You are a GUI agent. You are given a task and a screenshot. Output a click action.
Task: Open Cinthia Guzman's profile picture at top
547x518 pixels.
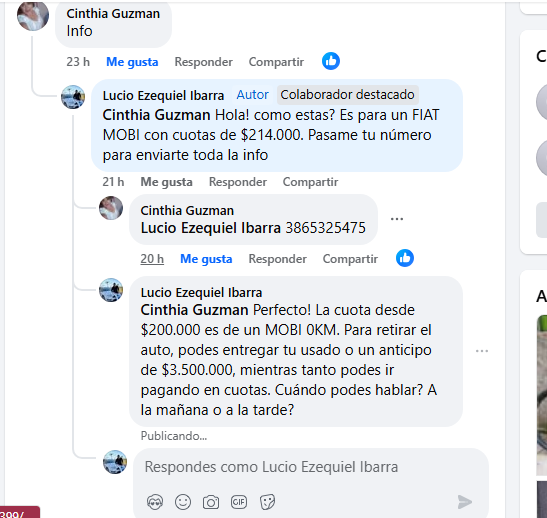pos(33,15)
